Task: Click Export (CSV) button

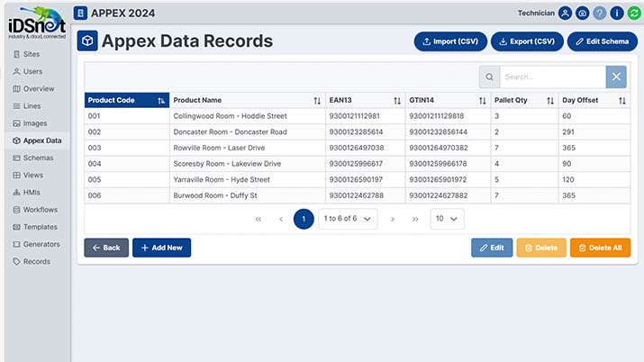Action: [x=527, y=41]
